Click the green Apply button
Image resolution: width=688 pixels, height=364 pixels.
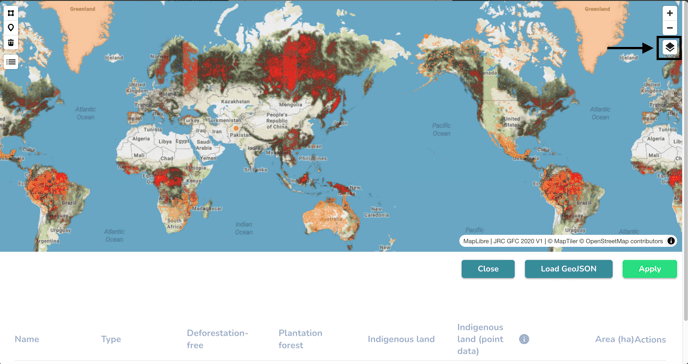click(649, 269)
